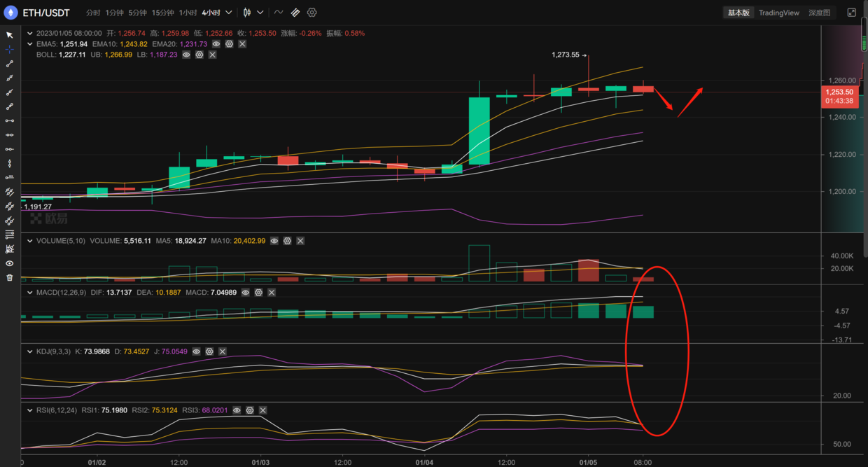Open the chart type dropdown arrow

[x=260, y=13]
